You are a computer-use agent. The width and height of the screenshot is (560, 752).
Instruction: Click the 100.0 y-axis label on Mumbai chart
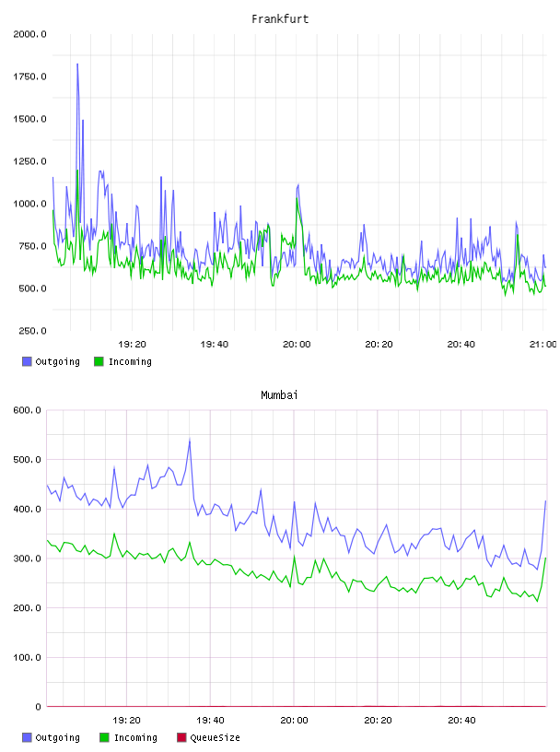(28, 657)
